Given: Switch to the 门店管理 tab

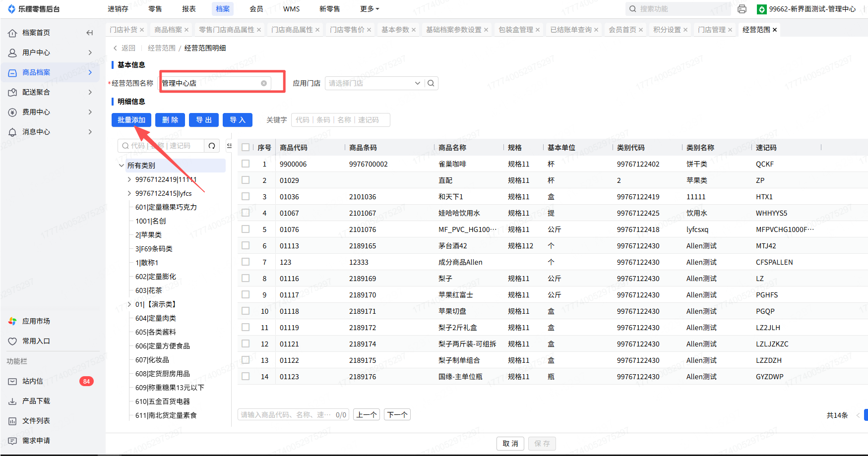Looking at the screenshot, I should 711,30.
